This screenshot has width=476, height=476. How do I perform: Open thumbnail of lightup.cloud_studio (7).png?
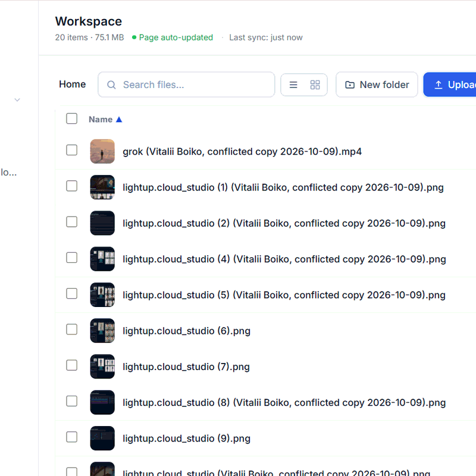102,367
